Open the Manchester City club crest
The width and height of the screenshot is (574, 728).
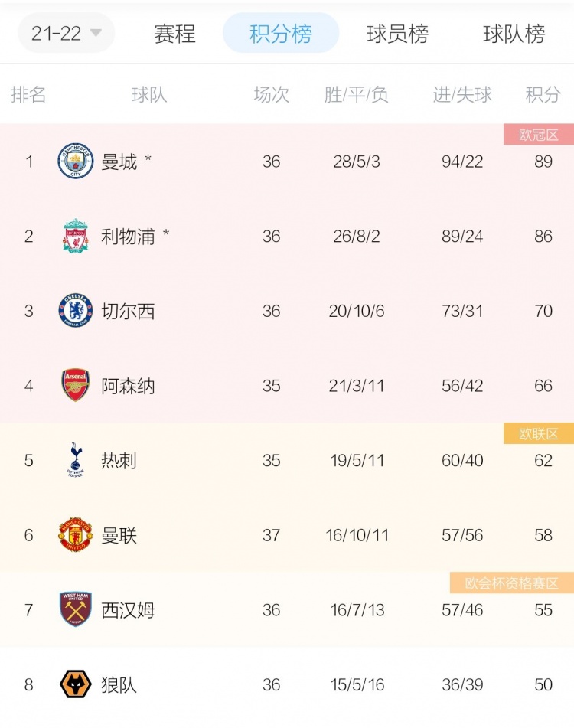(76, 161)
